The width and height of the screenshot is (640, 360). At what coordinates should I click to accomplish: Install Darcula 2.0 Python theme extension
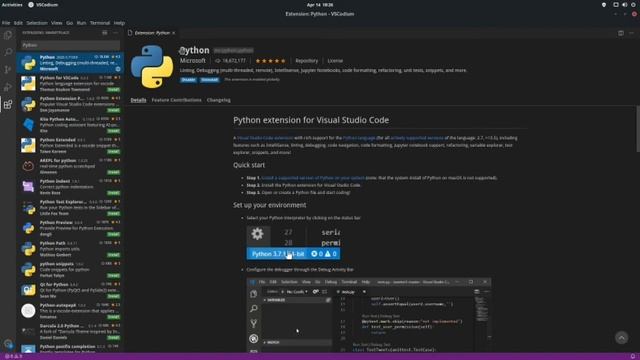tap(113, 338)
